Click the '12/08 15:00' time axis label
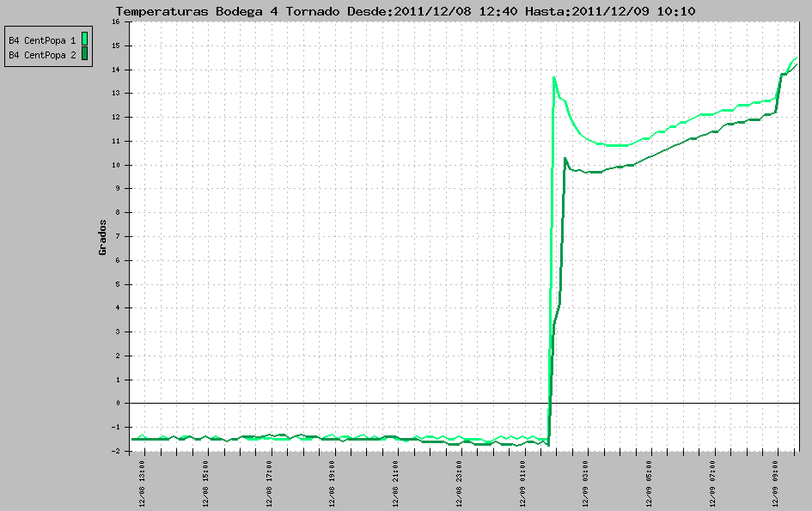Viewport: 812px width, 511px height. tap(205, 484)
